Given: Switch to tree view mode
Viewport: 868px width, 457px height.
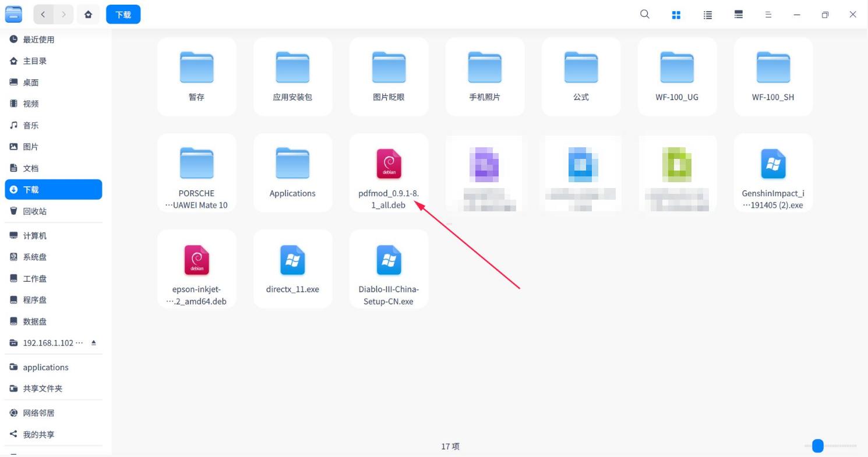Looking at the screenshot, I should [738, 15].
